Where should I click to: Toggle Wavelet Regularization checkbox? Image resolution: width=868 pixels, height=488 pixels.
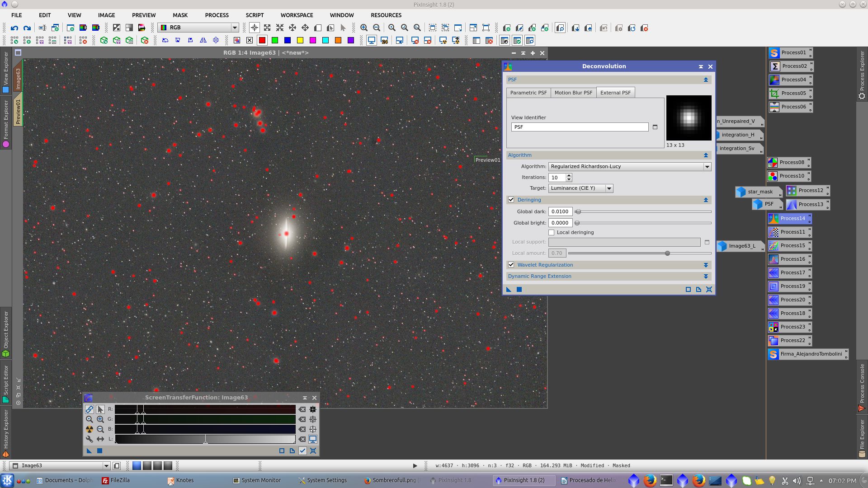511,265
